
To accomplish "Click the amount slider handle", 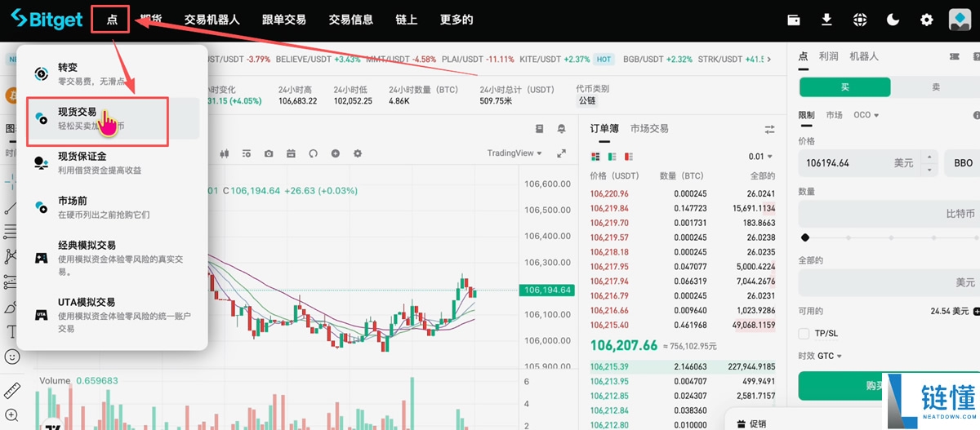I will pyautogui.click(x=806, y=237).
